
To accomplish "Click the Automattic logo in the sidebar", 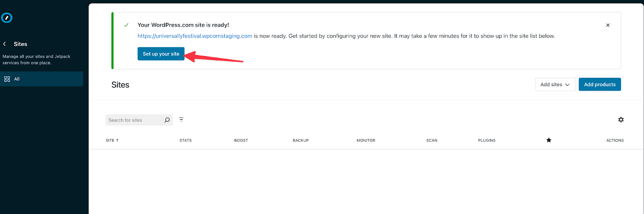I will 7,18.
